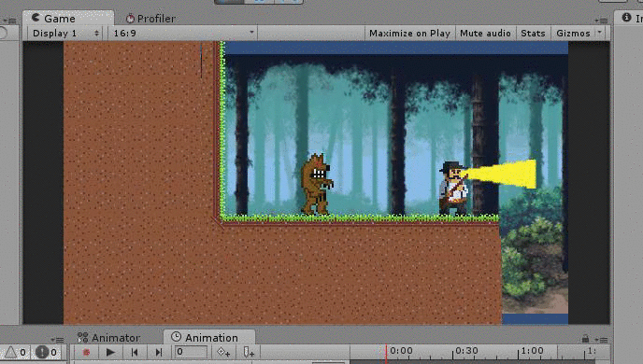Switch to the Profiler tab
Viewport: 643px width, 364px height.
pos(150,19)
